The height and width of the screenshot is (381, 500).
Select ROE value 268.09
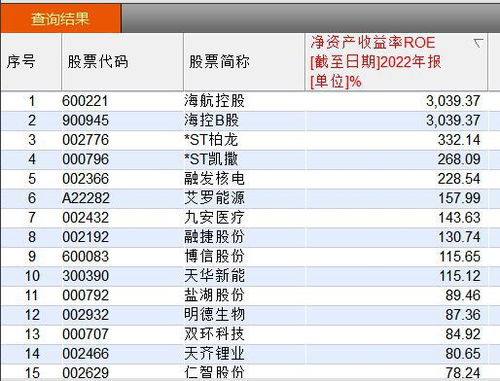(x=459, y=159)
